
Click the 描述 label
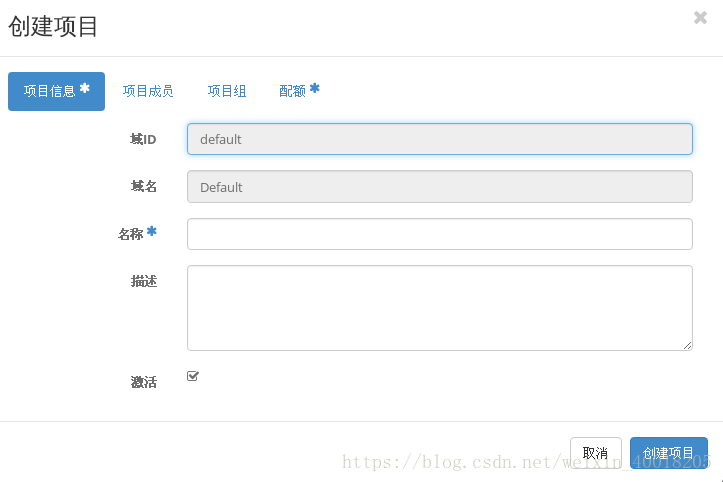(x=144, y=281)
